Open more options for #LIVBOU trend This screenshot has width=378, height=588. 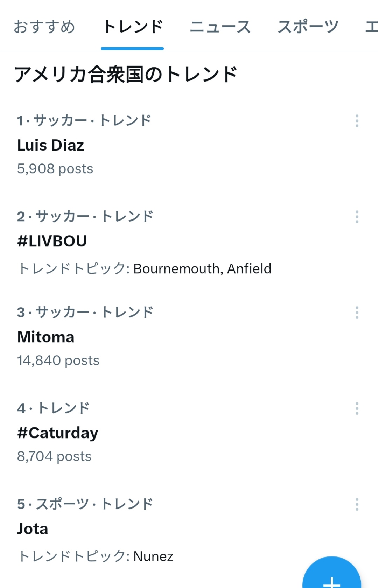click(x=357, y=217)
